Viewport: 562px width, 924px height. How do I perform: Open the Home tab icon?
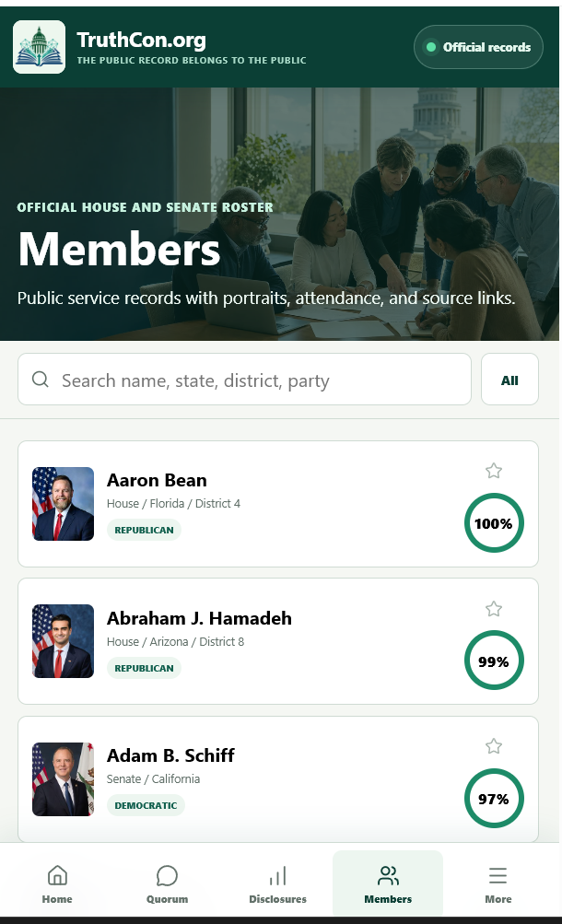pos(57,876)
